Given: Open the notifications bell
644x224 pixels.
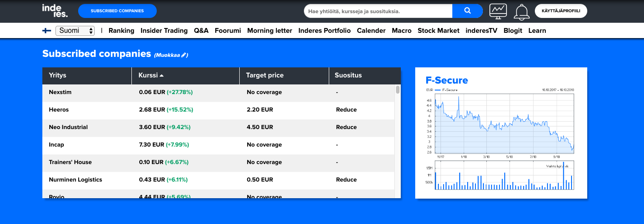Looking at the screenshot, I should 521,12.
